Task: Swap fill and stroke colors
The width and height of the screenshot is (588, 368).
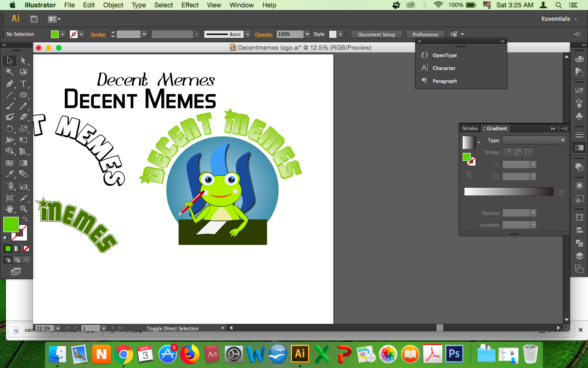Action: coord(26,219)
